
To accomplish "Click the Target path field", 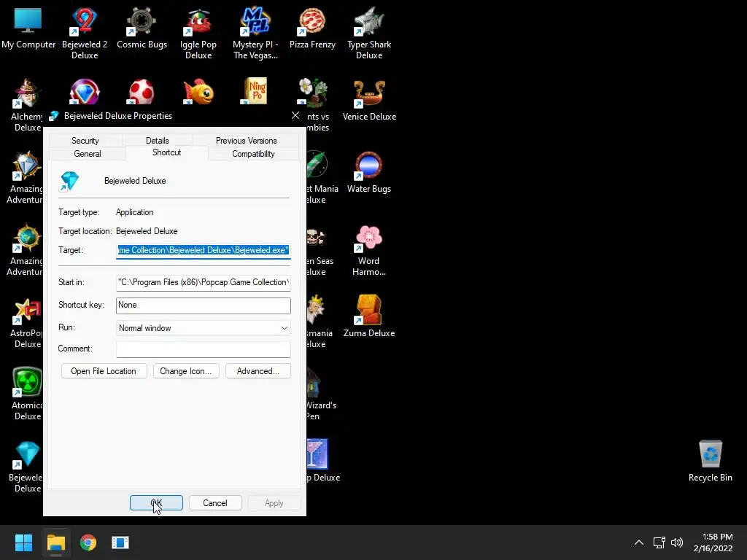I will coord(203,250).
